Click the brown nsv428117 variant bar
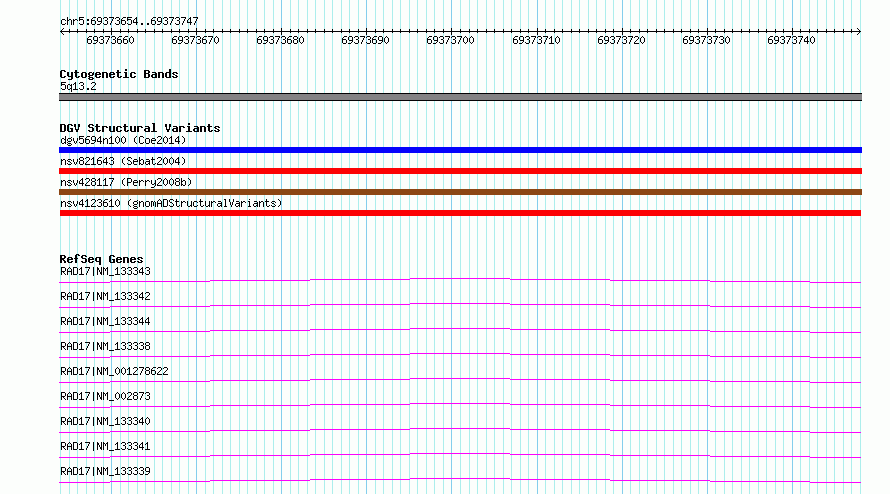 click(x=460, y=192)
